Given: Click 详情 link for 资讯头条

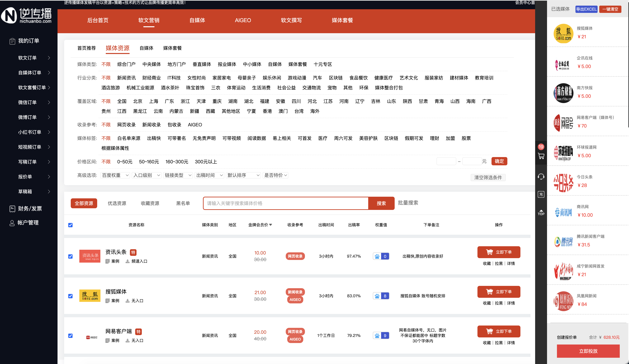Looking at the screenshot, I should point(511,263).
